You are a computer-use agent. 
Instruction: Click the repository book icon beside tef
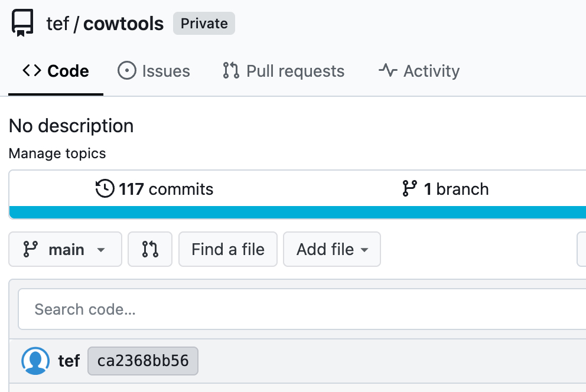tap(22, 24)
